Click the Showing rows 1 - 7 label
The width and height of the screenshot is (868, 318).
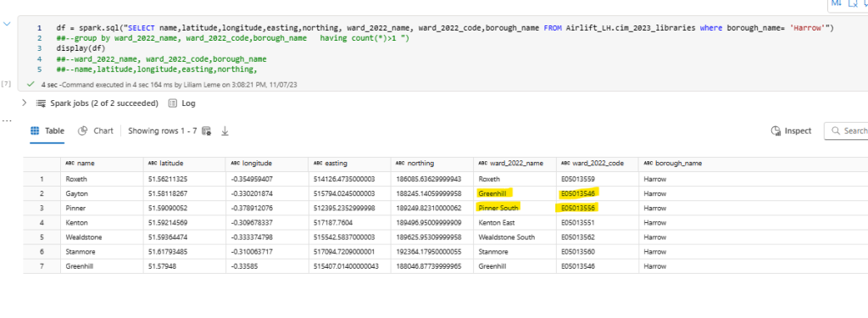click(162, 131)
